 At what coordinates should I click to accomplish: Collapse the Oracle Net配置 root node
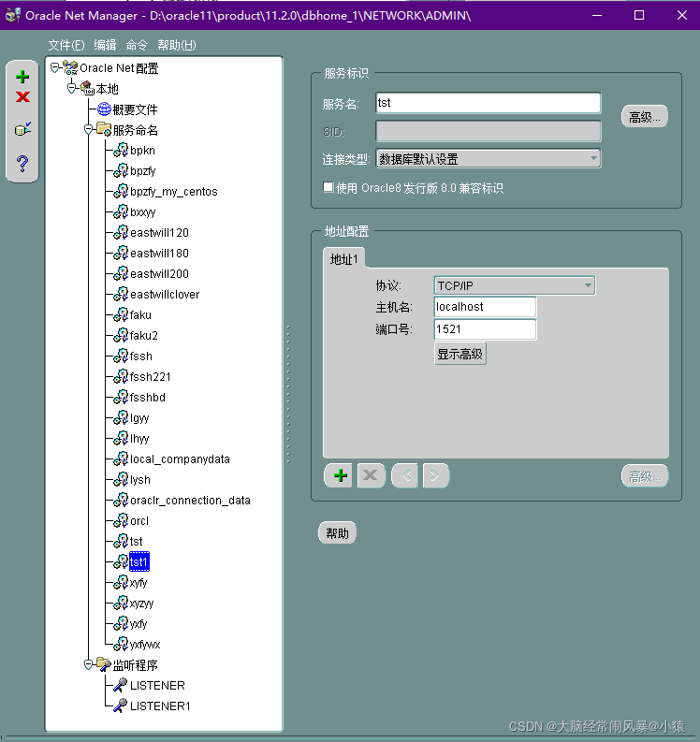tap(55, 67)
